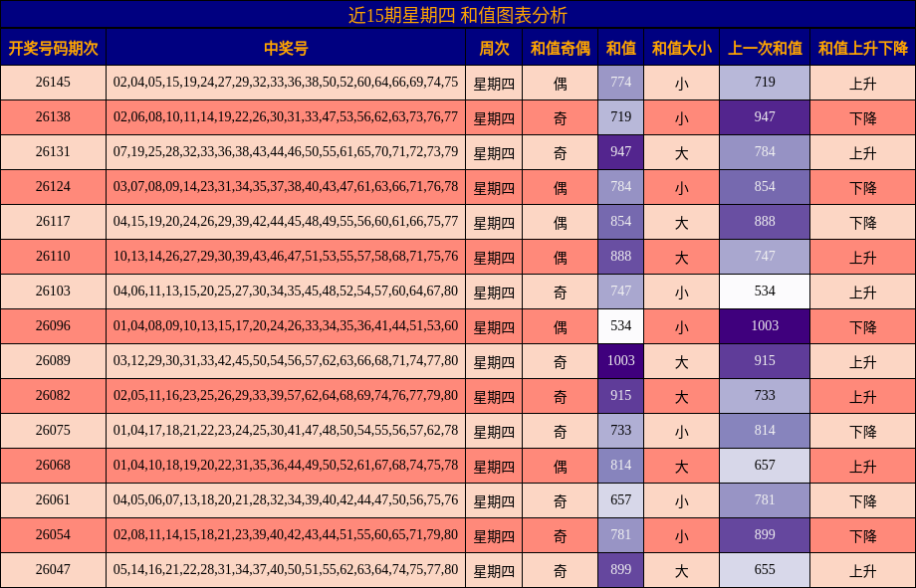Click winning numbers starting 02,04,05,15,19

click(x=286, y=83)
